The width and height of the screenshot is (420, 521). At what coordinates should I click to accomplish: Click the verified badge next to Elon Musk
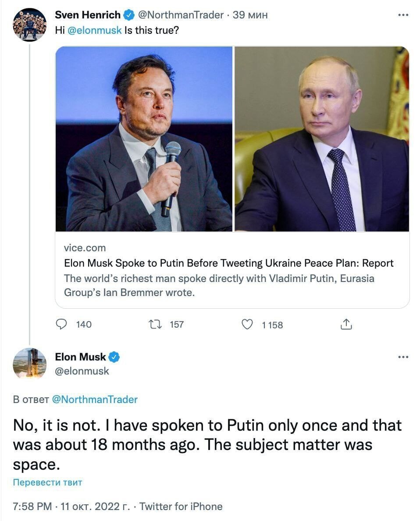coord(114,357)
